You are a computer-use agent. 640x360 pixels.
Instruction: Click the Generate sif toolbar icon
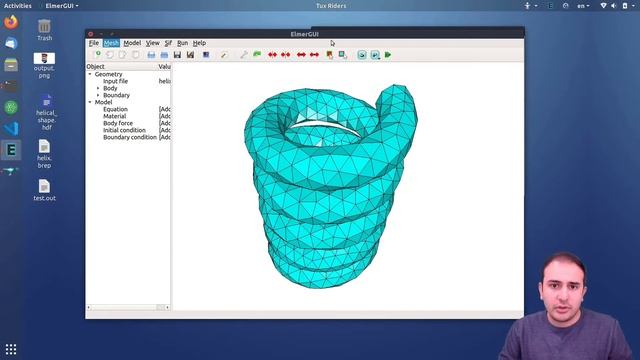coord(362,55)
